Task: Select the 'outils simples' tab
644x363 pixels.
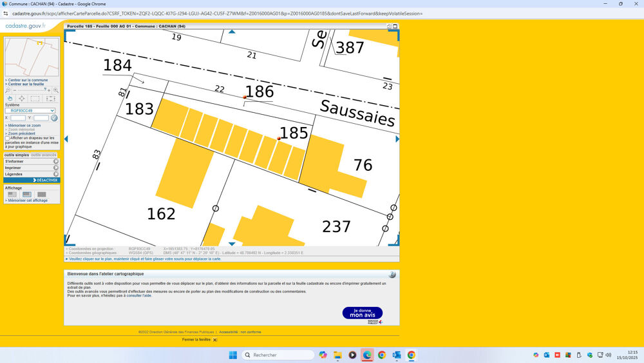Action: pos(17,155)
